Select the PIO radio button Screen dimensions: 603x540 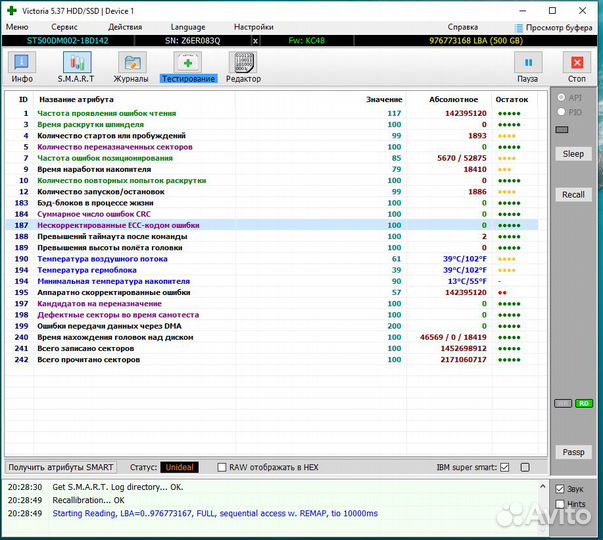[x=561, y=112]
